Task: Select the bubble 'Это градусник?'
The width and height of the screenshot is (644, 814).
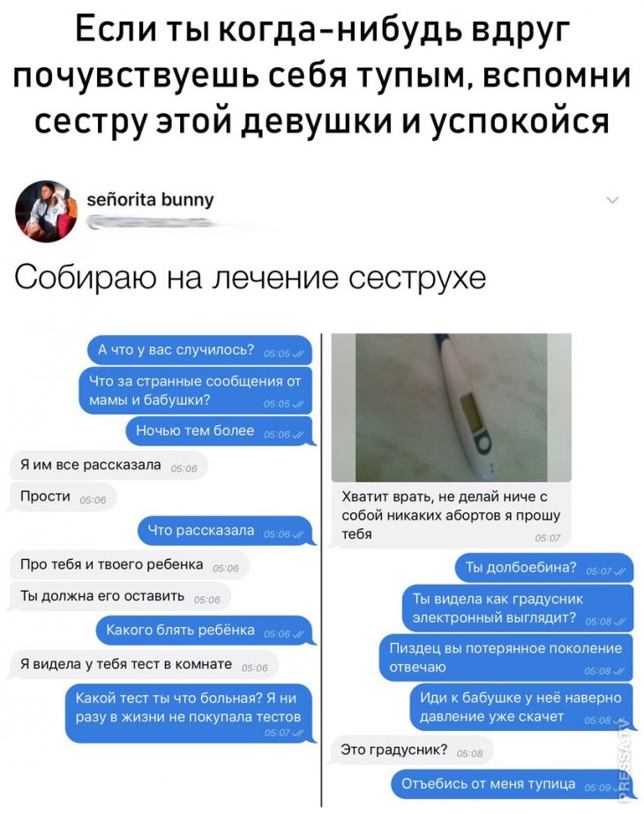Action: (x=411, y=750)
